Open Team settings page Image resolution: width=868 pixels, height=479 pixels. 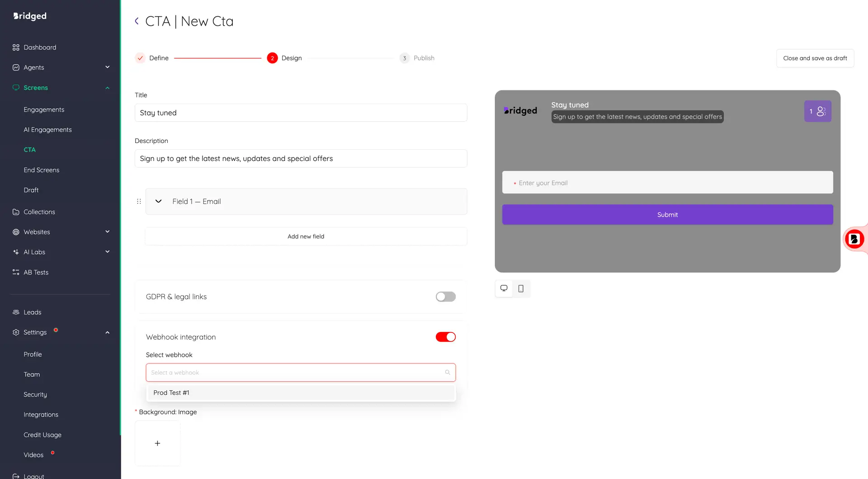click(32, 375)
